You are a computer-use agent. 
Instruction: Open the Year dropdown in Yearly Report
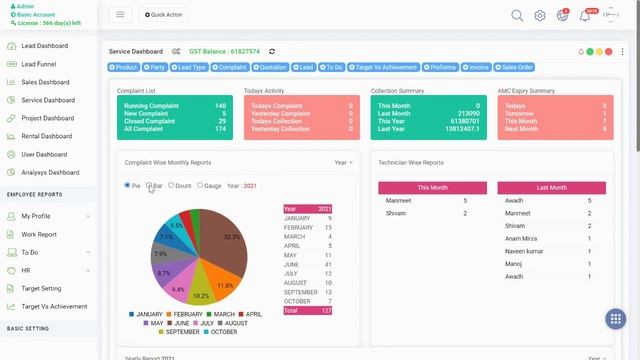click(597, 358)
